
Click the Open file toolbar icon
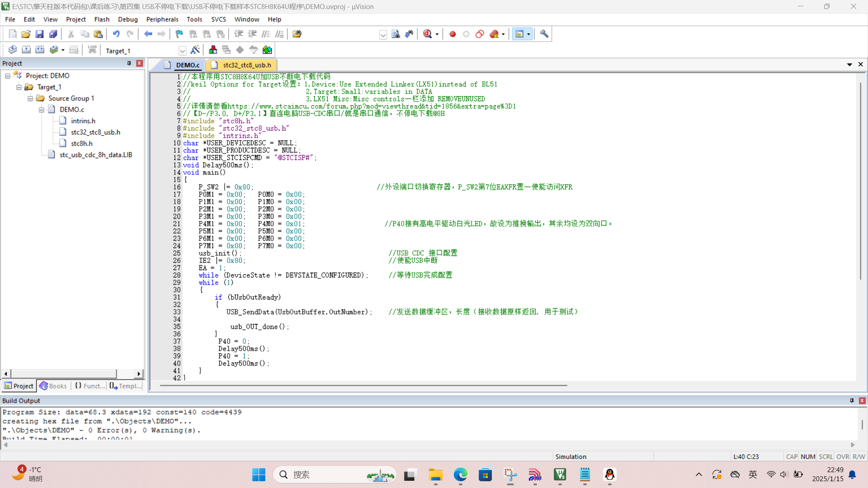26,34
